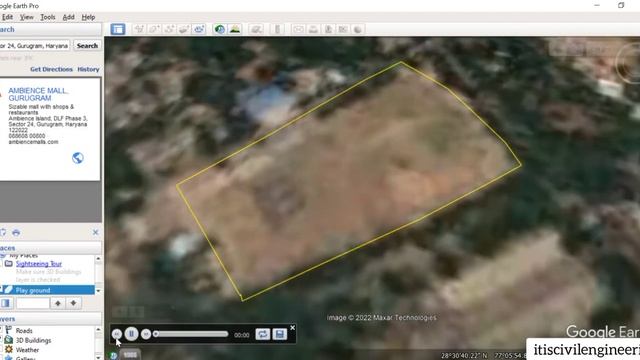This screenshot has width=640, height=360.
Task: Close the search results with X icon
Action: click(x=96, y=232)
